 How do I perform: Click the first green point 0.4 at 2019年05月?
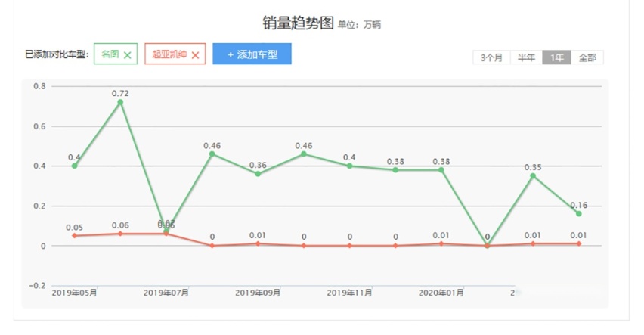pyautogui.click(x=74, y=166)
